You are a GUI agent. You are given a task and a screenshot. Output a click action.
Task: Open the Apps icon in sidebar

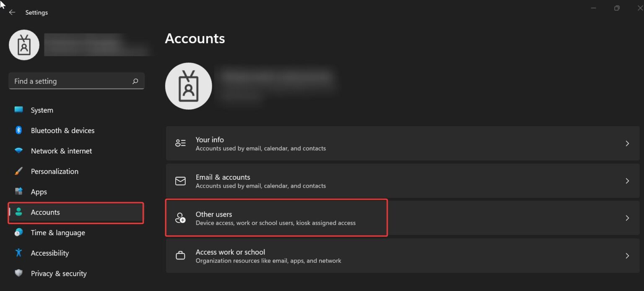tap(18, 191)
